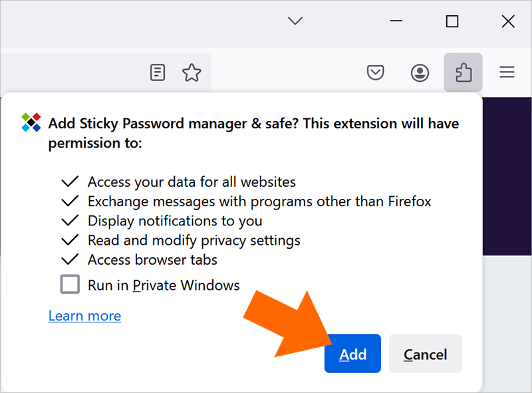The height and width of the screenshot is (393, 532).
Task: Minimize the Firefox window
Action: tap(396, 21)
